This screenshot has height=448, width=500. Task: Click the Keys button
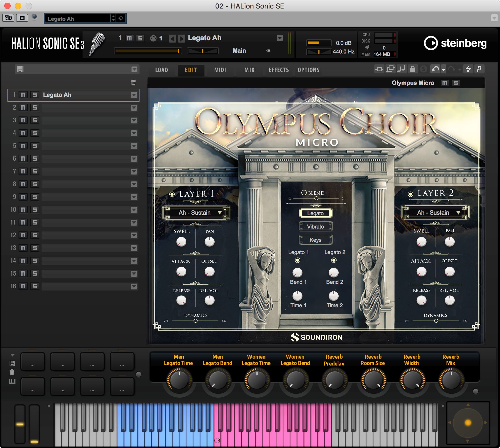(315, 240)
